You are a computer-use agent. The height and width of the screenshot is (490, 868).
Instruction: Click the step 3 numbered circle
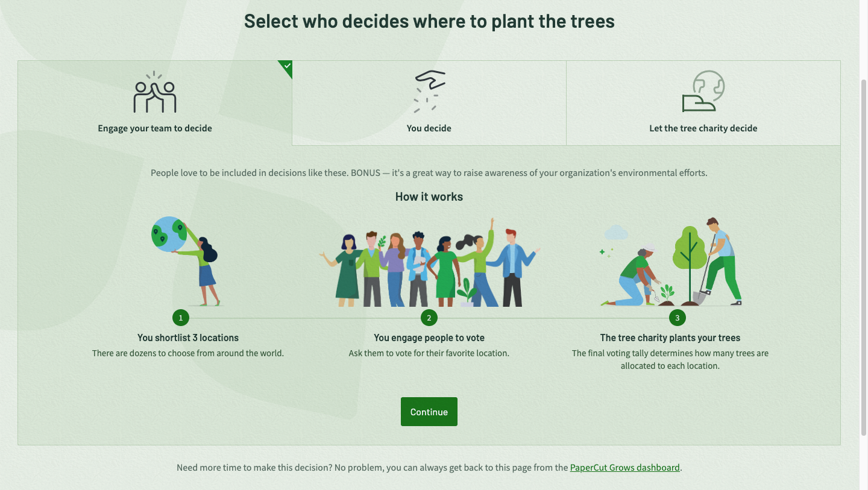click(x=677, y=318)
